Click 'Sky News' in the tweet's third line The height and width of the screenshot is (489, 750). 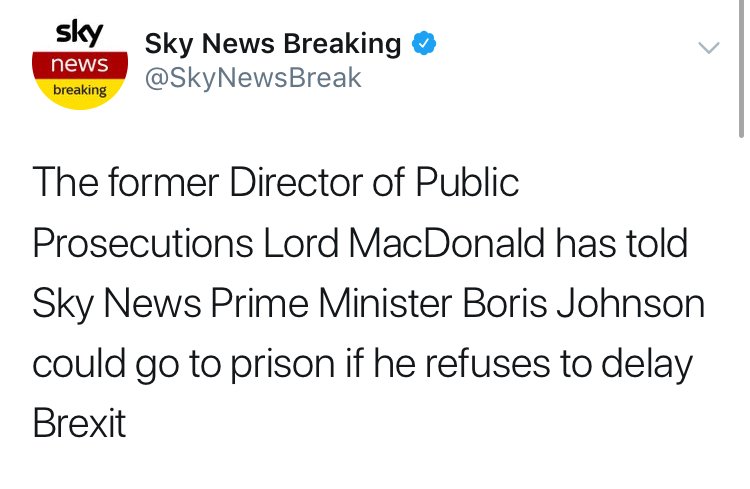point(117,305)
